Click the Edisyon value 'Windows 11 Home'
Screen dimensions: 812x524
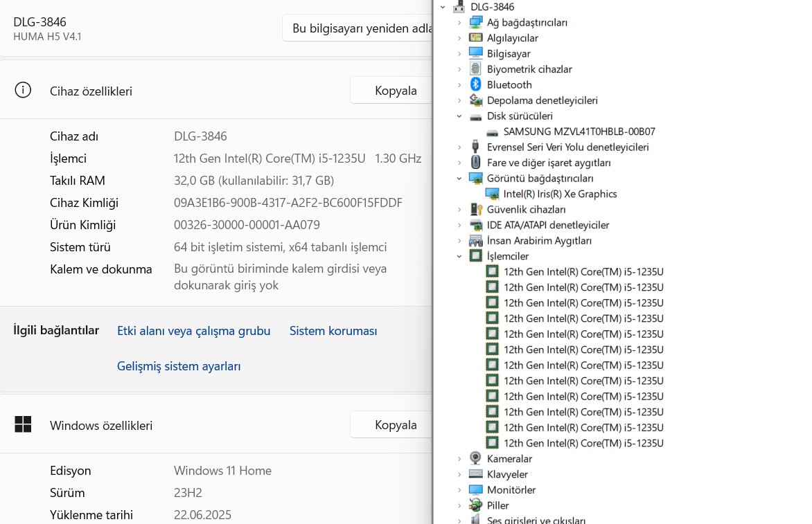[x=222, y=471]
